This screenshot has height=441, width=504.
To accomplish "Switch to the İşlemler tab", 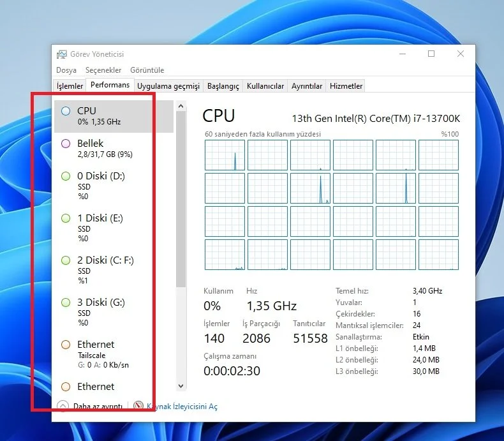I will coord(70,86).
